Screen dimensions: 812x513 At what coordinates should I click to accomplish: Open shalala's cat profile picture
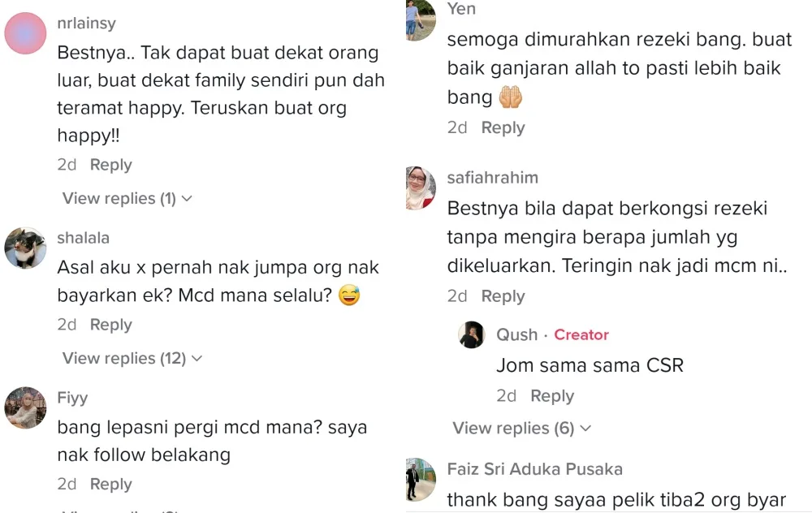(x=25, y=248)
